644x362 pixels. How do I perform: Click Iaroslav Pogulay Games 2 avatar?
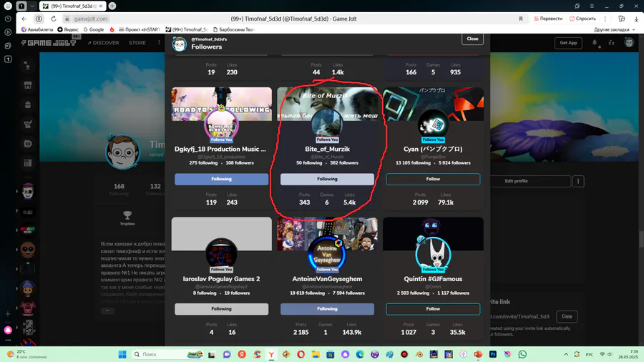[x=221, y=255]
